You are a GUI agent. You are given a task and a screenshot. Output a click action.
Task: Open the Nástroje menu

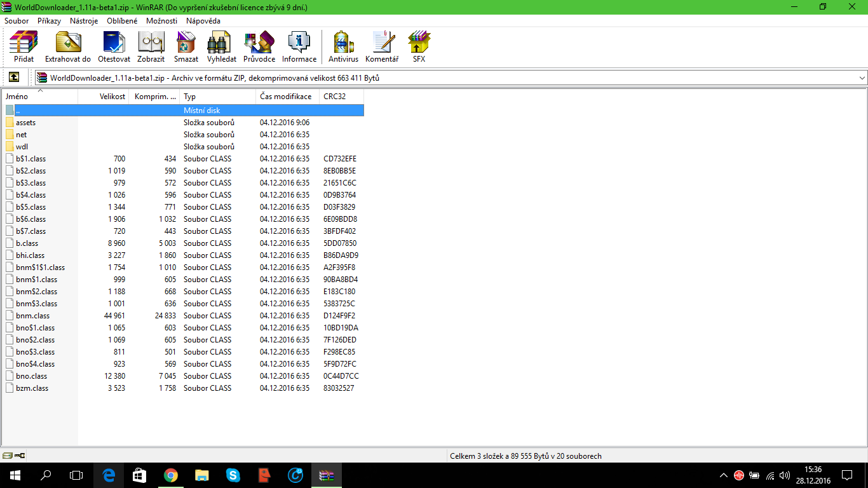[x=84, y=21]
